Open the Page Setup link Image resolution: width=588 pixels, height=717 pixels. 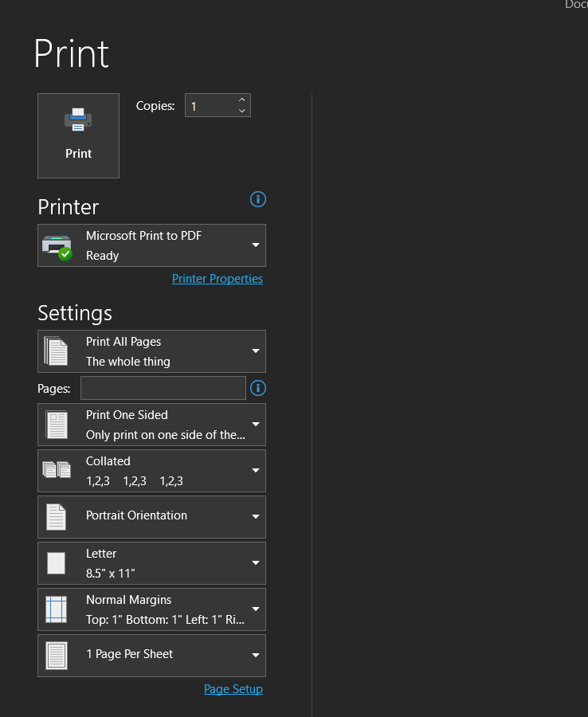point(233,689)
